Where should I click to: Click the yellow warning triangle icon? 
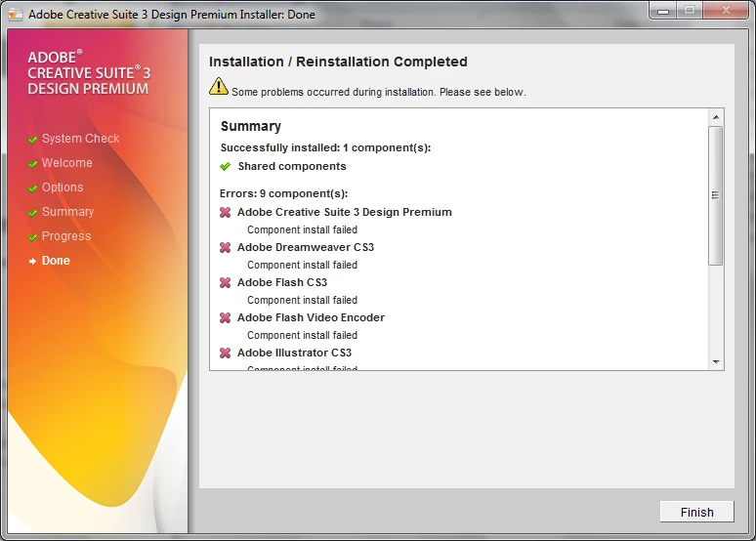(x=219, y=87)
